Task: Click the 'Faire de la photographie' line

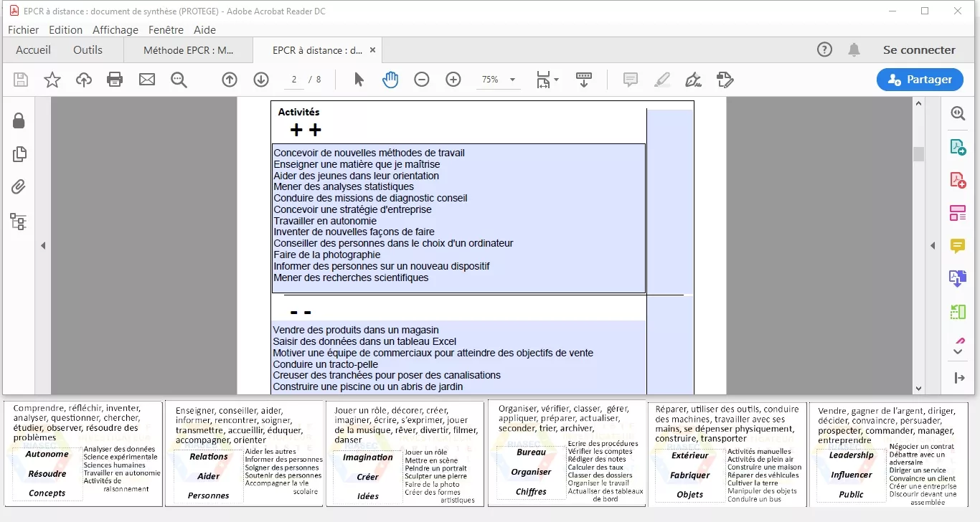Action: pos(327,255)
